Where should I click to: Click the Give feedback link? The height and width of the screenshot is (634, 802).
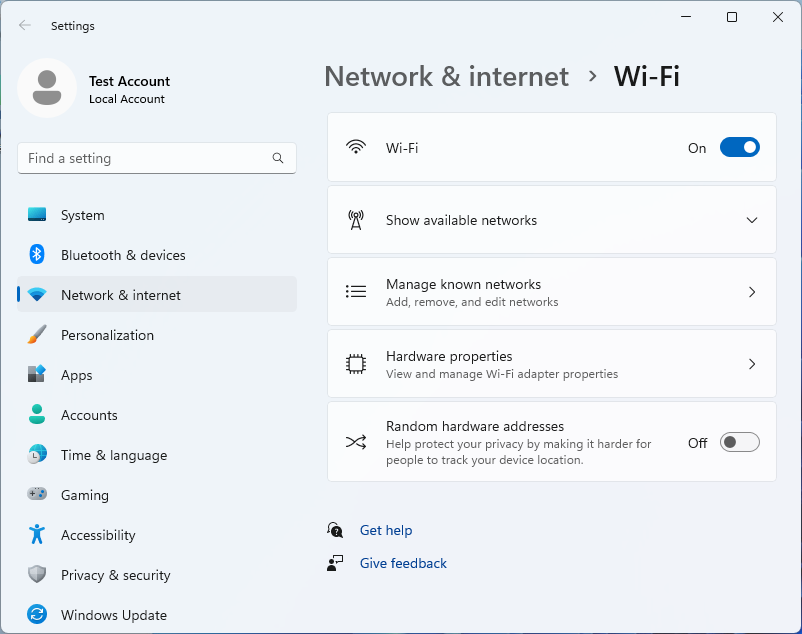coord(403,563)
